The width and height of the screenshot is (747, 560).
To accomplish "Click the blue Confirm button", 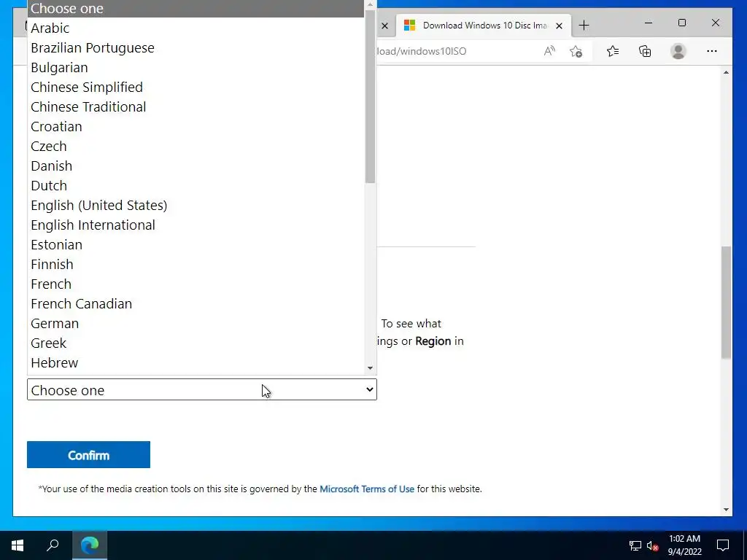I will coord(88,455).
